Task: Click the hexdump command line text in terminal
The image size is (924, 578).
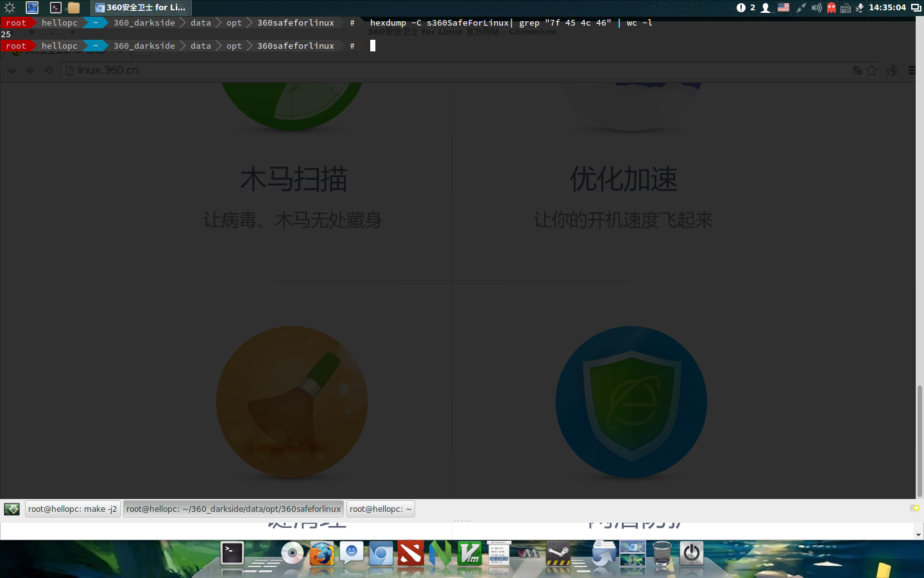Action: (511, 22)
